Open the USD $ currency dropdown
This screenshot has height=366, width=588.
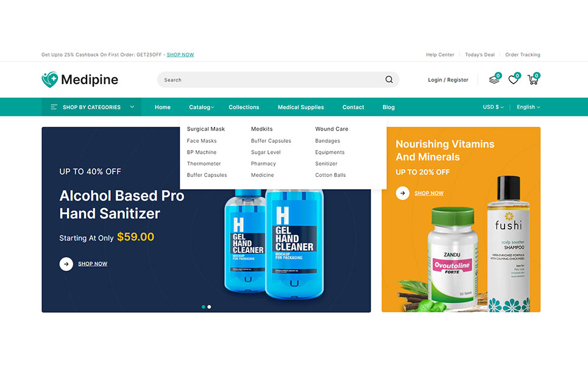(x=493, y=107)
